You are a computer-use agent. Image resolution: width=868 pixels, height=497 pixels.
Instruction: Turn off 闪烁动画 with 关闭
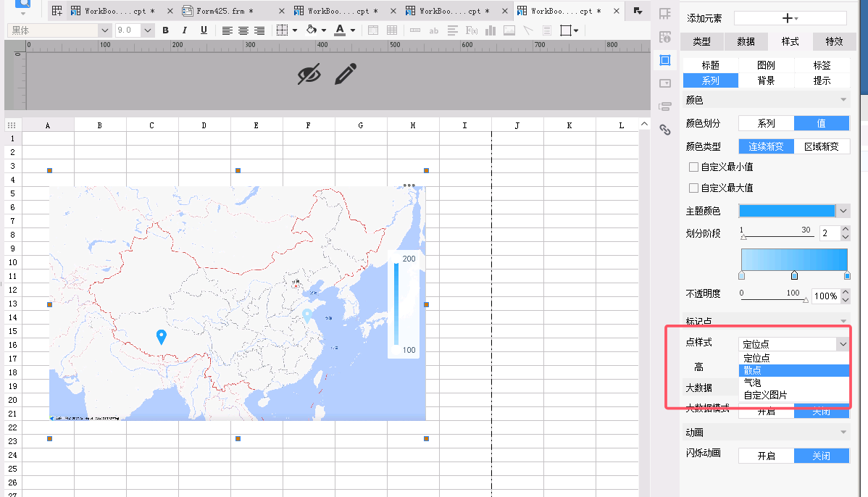pyautogui.click(x=822, y=456)
